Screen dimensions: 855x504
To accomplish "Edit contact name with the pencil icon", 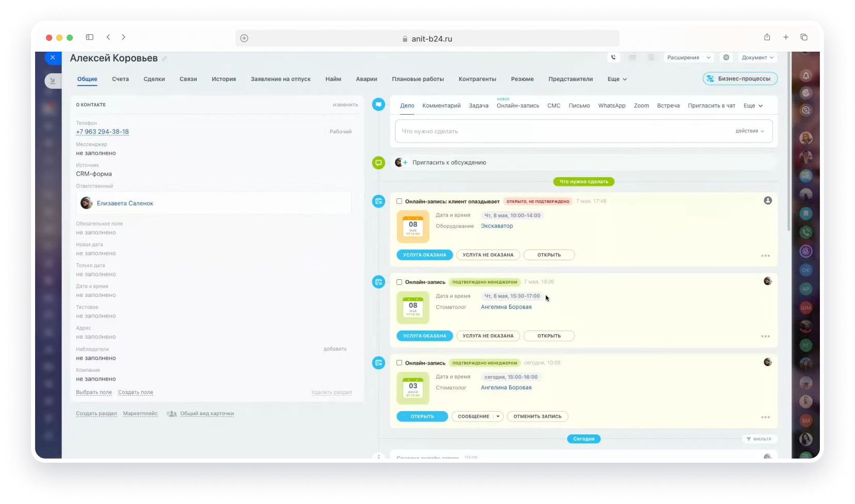I will [x=164, y=58].
